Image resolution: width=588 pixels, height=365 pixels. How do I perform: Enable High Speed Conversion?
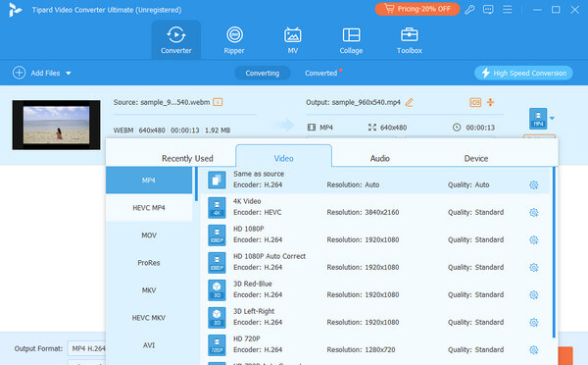tap(523, 73)
